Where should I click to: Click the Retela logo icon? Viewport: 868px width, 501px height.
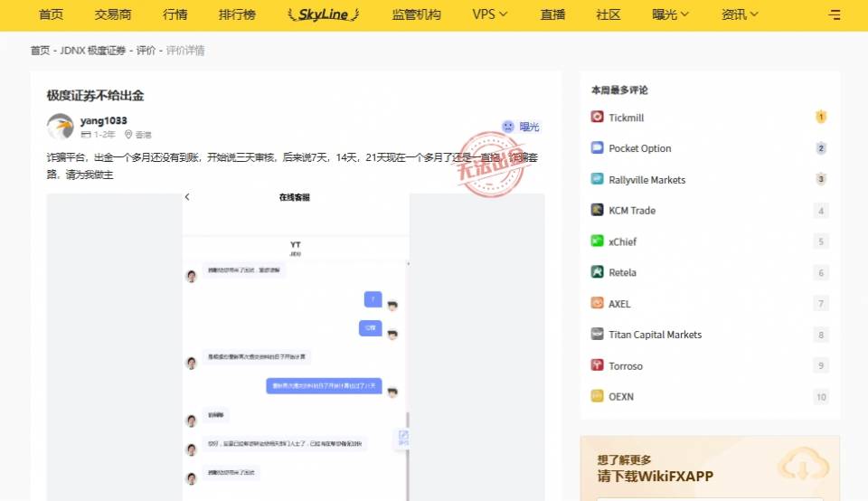tap(598, 272)
